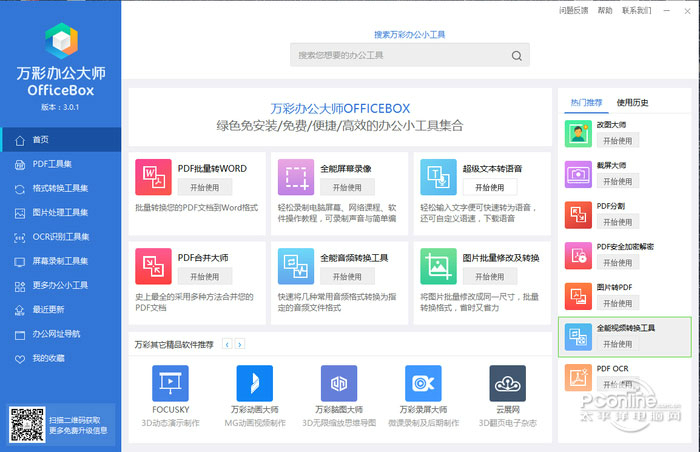Viewport: 700px width, 452px height.
Task: Open PDF工具集 in the sidebar
Action: coord(60,164)
